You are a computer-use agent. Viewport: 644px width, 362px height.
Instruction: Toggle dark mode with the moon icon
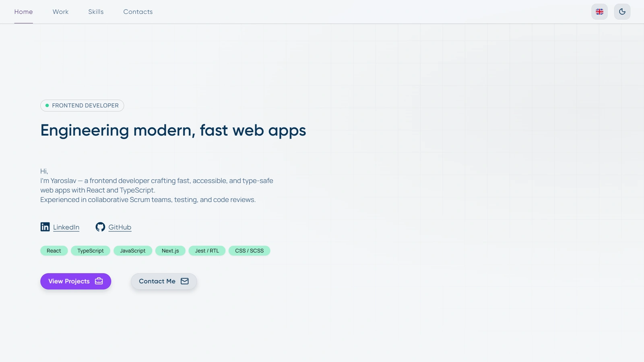click(x=622, y=12)
